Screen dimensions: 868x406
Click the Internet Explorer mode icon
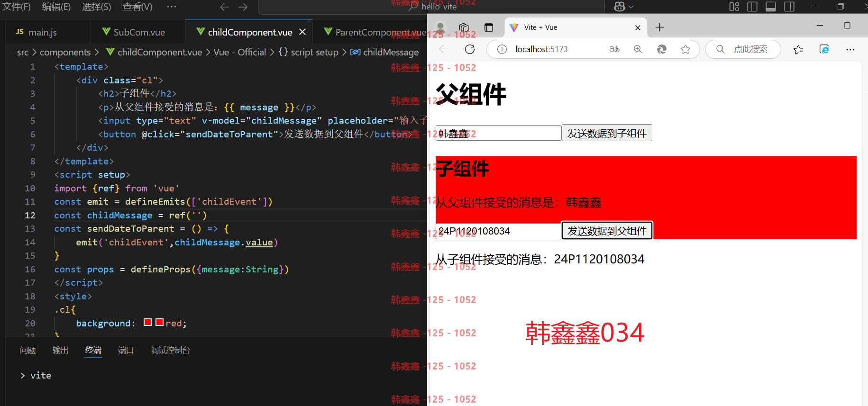(824, 49)
